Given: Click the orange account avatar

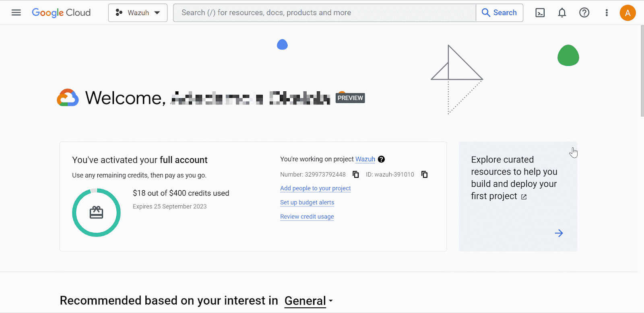Looking at the screenshot, I should coord(627,13).
